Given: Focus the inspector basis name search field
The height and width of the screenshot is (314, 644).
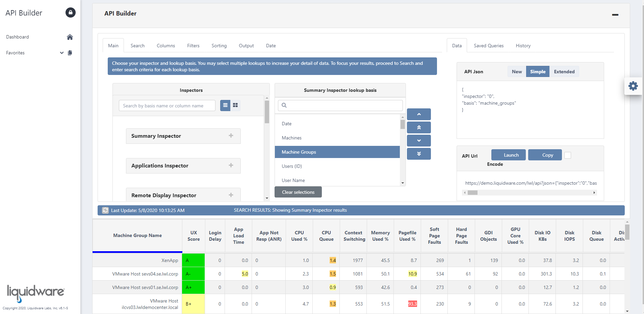Looking at the screenshot, I should (x=167, y=106).
